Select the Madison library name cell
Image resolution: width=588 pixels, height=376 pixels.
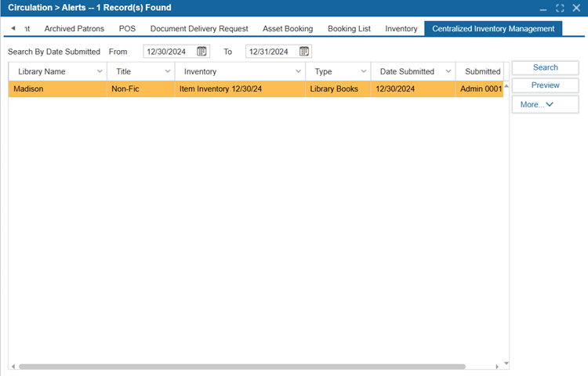pyautogui.click(x=58, y=89)
